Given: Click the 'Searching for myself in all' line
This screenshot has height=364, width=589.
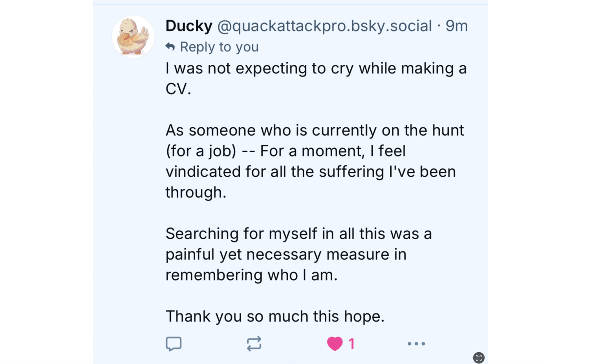Looking at the screenshot, I should pyautogui.click(x=298, y=233).
